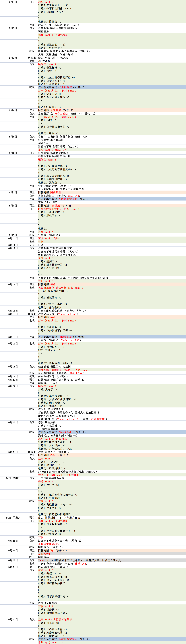Click the '皇帝 rank 1' 佑介 conversation cell

112,369
